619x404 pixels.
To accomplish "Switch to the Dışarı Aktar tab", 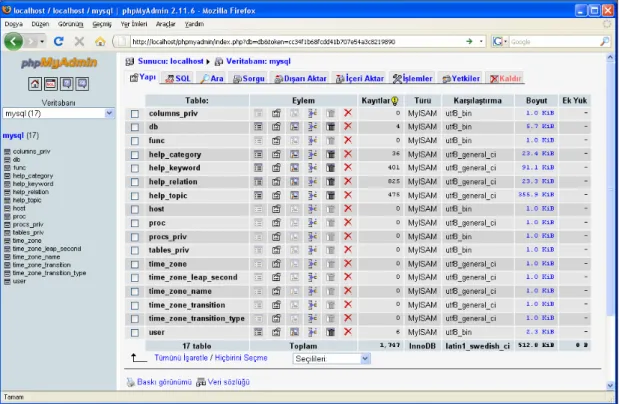I will click(x=300, y=78).
